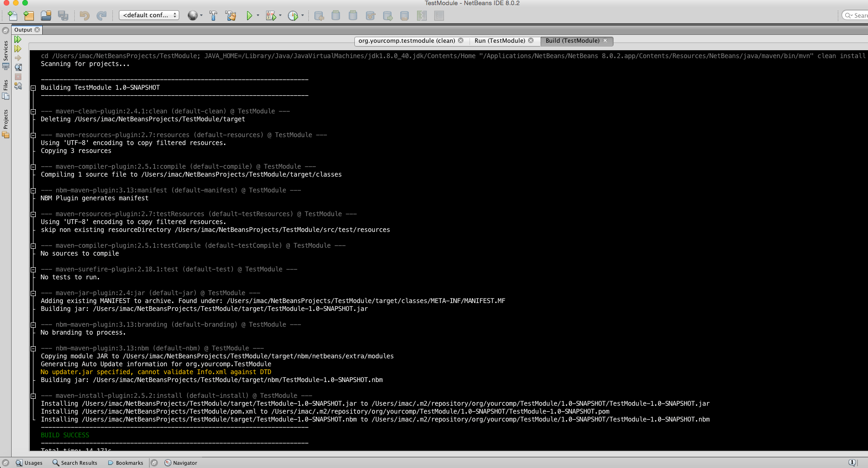Image resolution: width=868 pixels, height=468 pixels.
Task: Run the project with green play icon
Action: point(249,16)
